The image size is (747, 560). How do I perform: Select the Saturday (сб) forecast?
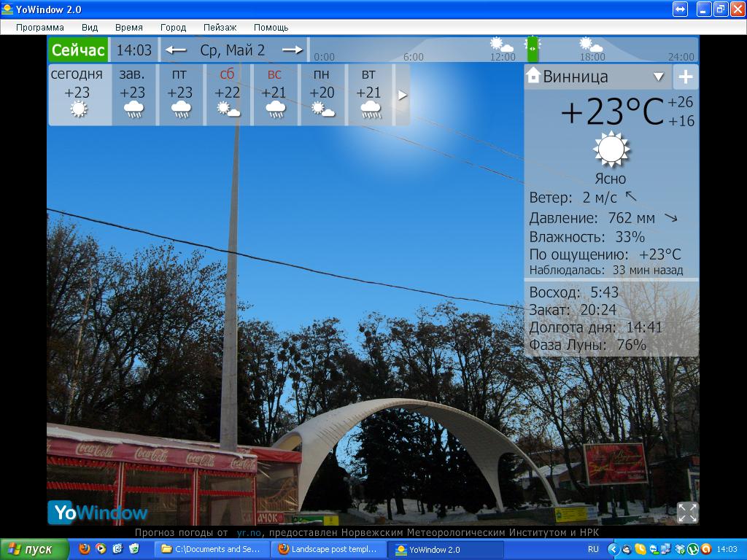click(228, 95)
